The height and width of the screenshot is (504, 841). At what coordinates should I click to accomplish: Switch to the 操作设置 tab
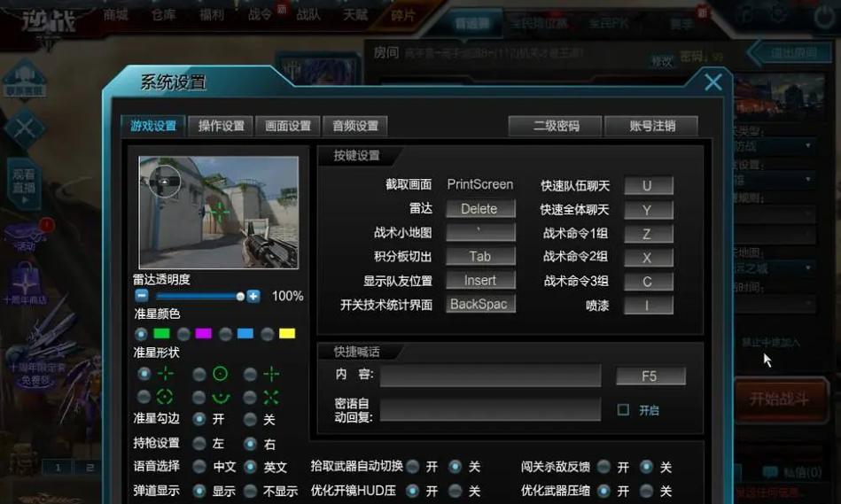coord(221,126)
